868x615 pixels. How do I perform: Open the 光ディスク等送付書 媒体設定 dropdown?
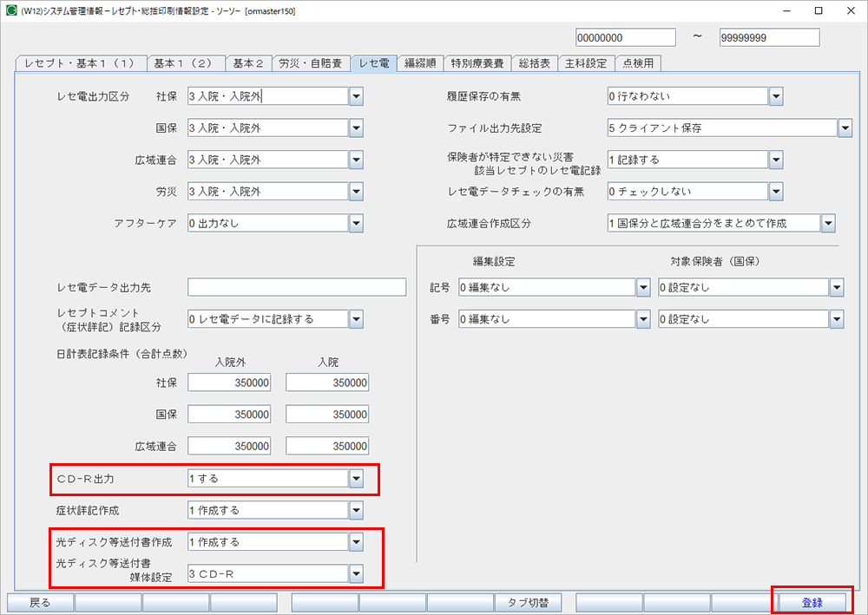pos(355,573)
